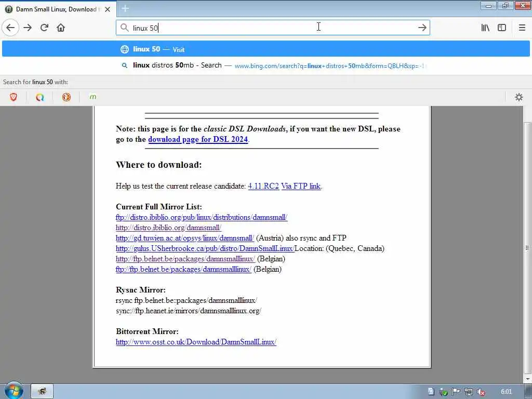Click the go arrow in the address bar

click(422, 28)
